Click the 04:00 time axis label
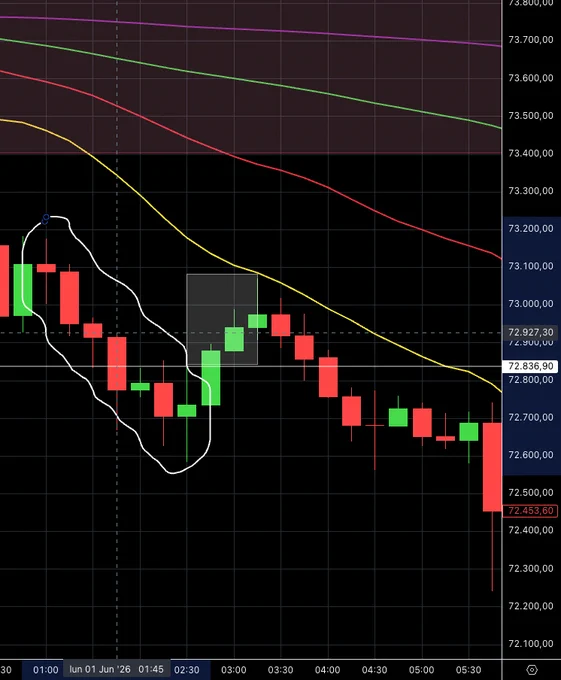Screen dimensions: 561x680 [327, 670]
